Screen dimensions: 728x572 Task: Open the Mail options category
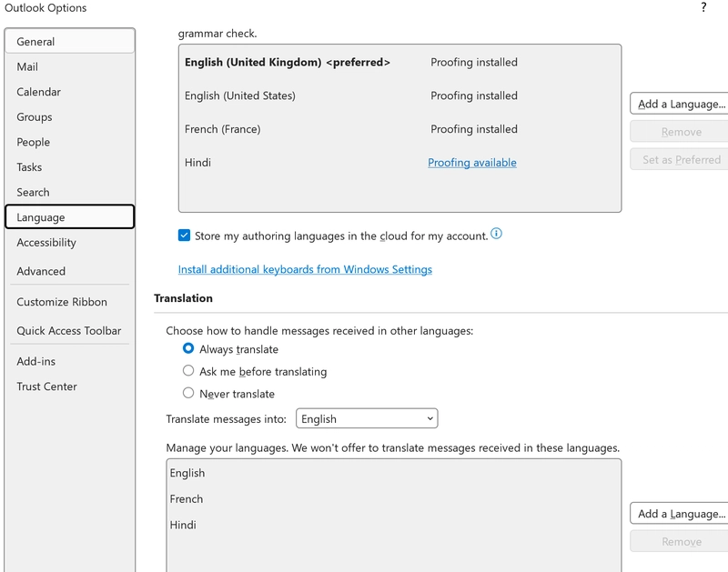coord(27,66)
